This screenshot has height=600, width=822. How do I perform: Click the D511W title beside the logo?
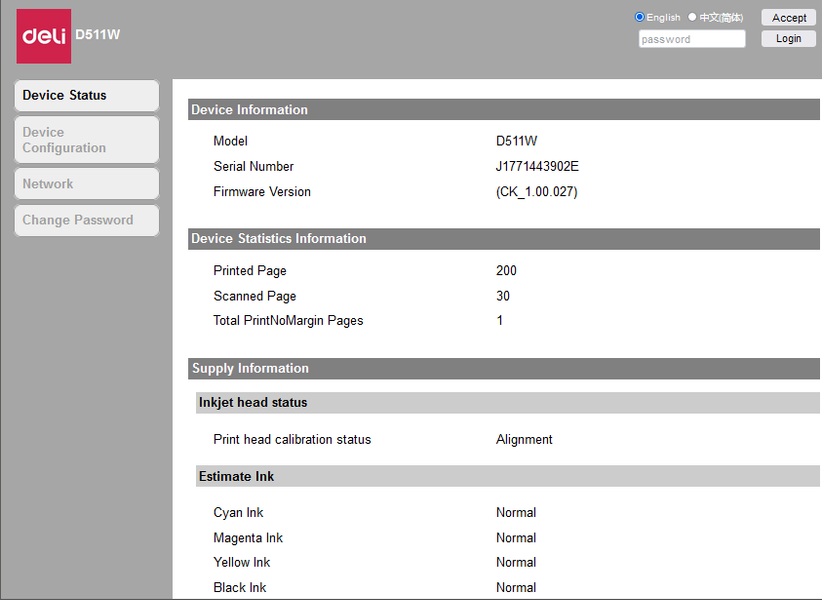coord(98,36)
